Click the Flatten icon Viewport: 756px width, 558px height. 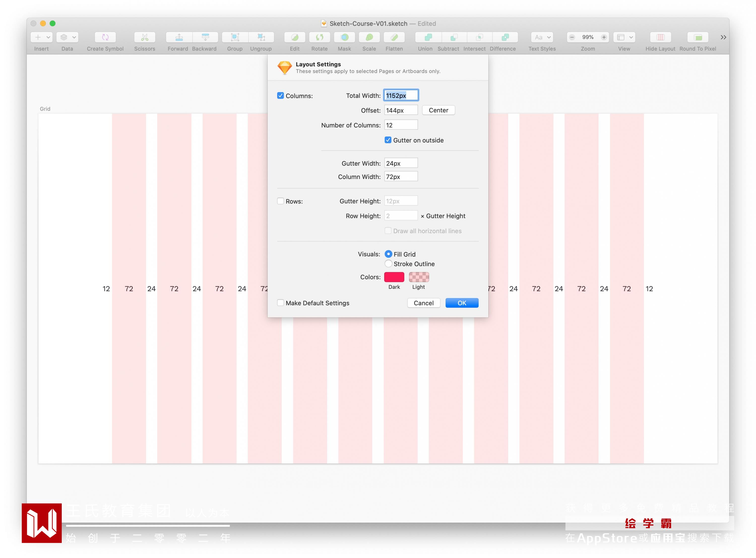pos(394,37)
